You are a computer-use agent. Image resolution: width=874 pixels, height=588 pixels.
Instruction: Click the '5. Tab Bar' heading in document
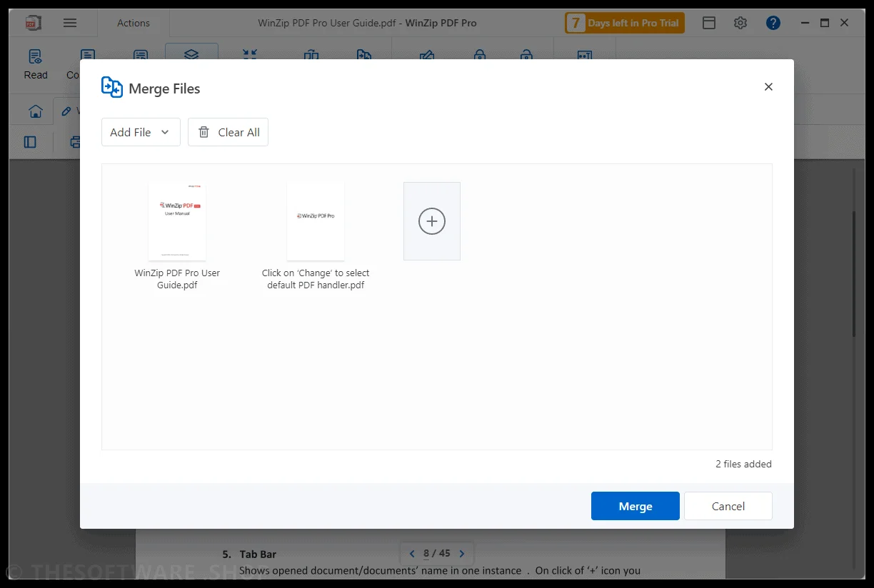pos(249,554)
